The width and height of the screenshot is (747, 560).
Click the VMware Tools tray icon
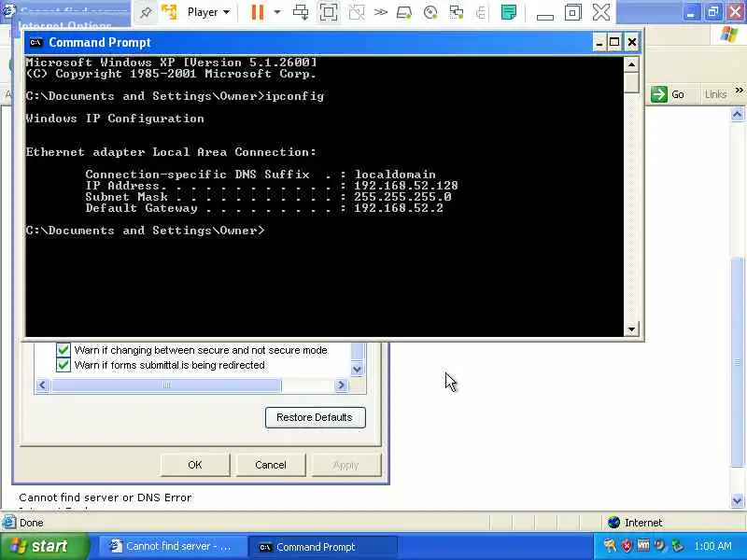(643, 545)
